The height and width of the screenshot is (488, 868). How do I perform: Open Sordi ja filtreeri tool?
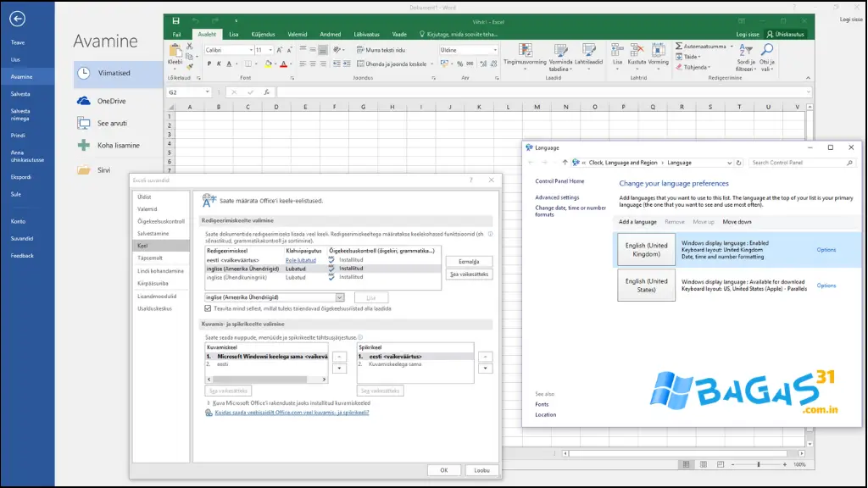pyautogui.click(x=745, y=49)
